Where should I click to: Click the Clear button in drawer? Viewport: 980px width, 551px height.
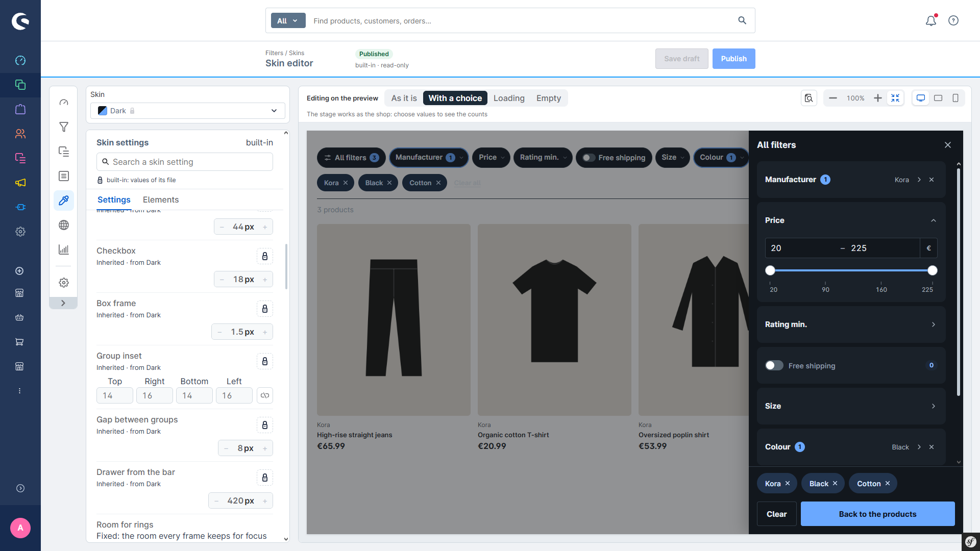776,514
